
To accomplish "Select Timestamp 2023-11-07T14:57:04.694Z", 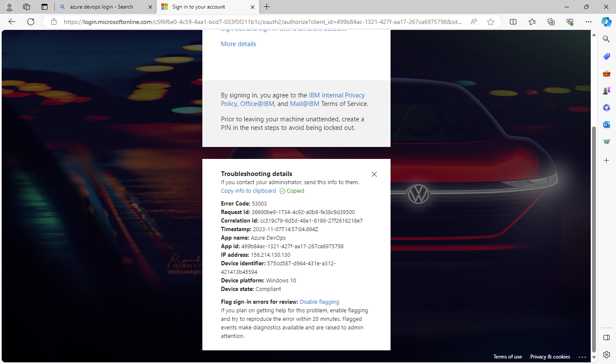I will (x=285, y=229).
